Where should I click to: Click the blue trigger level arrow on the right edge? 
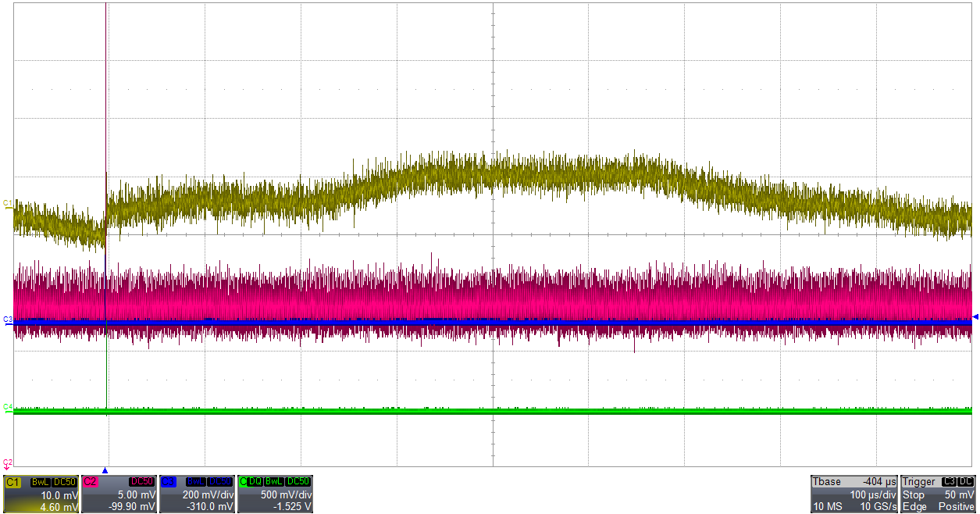click(x=975, y=316)
